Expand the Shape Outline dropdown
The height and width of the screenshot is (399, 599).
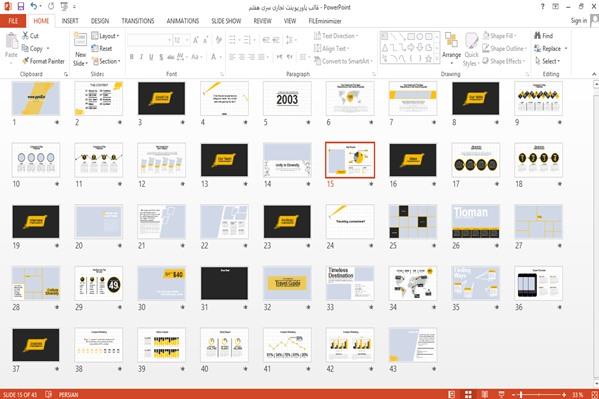[505, 48]
